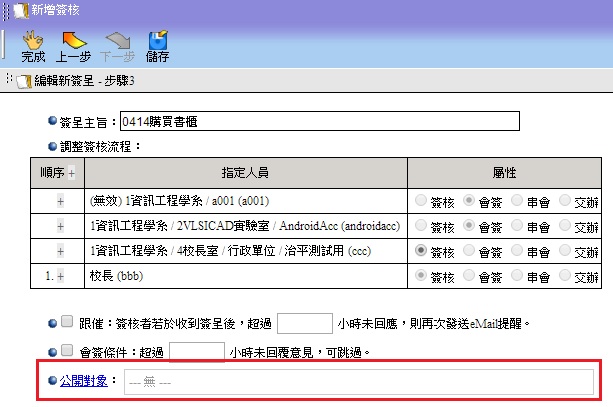This screenshot has height=407, width=613.
Task: Go back with the 上一步 icon
Action: 75,45
